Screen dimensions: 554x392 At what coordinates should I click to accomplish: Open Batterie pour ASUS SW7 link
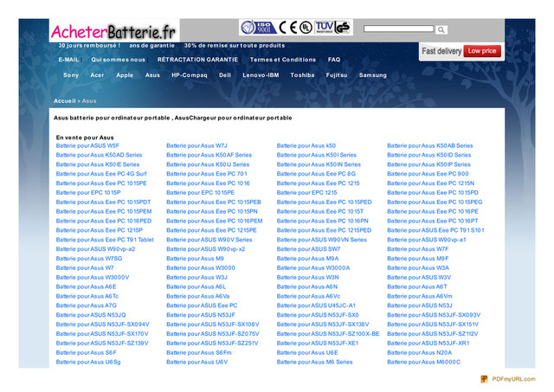tap(308, 249)
